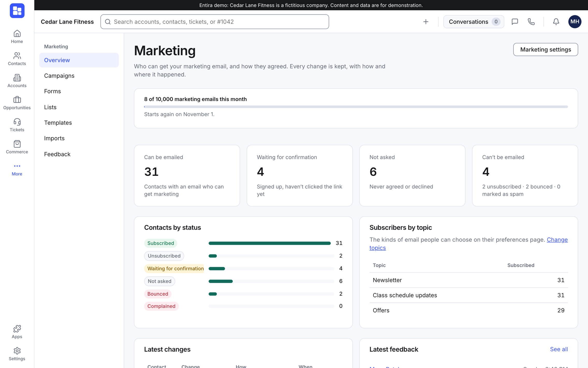This screenshot has width=588, height=368.
Task: Select Overview in the Marketing menu
Action: [x=79, y=60]
